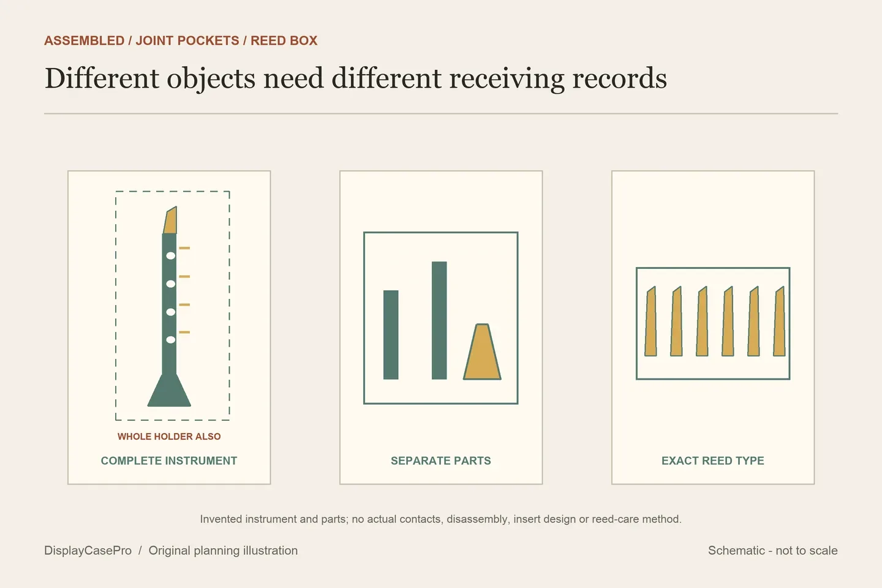Click the COMPLETE INSTRUMENT label
Image resolution: width=882 pixels, height=588 pixels.
(x=169, y=461)
